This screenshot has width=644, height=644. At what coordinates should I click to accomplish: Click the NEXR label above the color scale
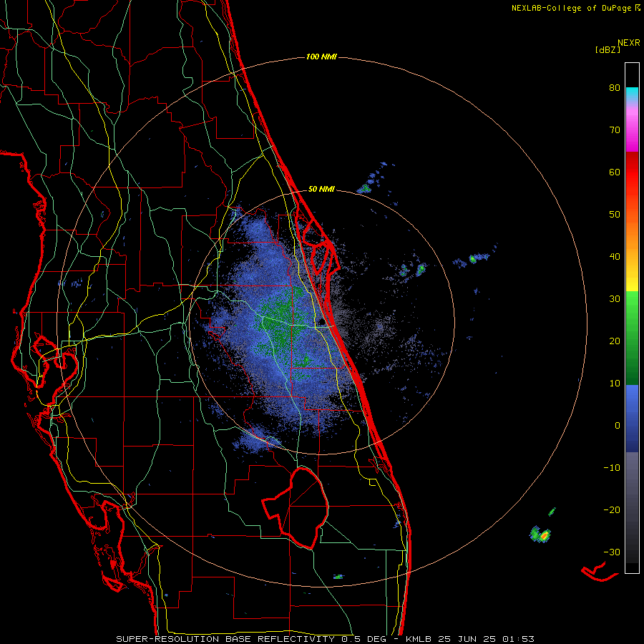click(629, 43)
